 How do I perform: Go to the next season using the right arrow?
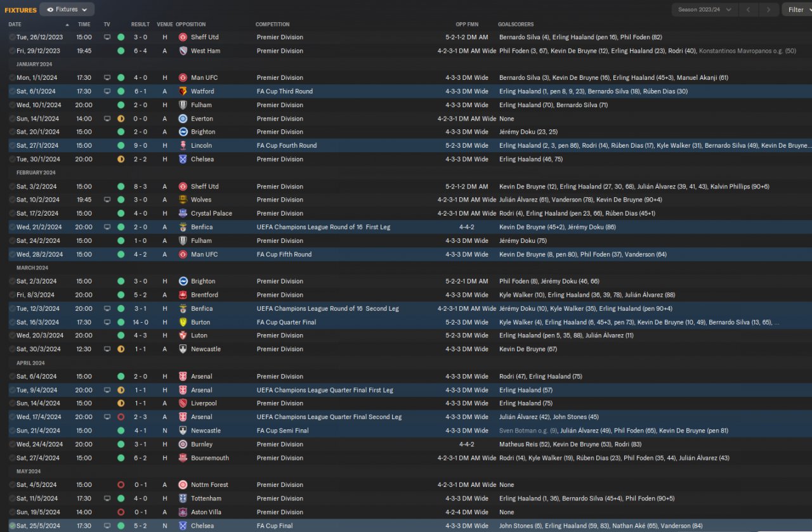click(769, 10)
